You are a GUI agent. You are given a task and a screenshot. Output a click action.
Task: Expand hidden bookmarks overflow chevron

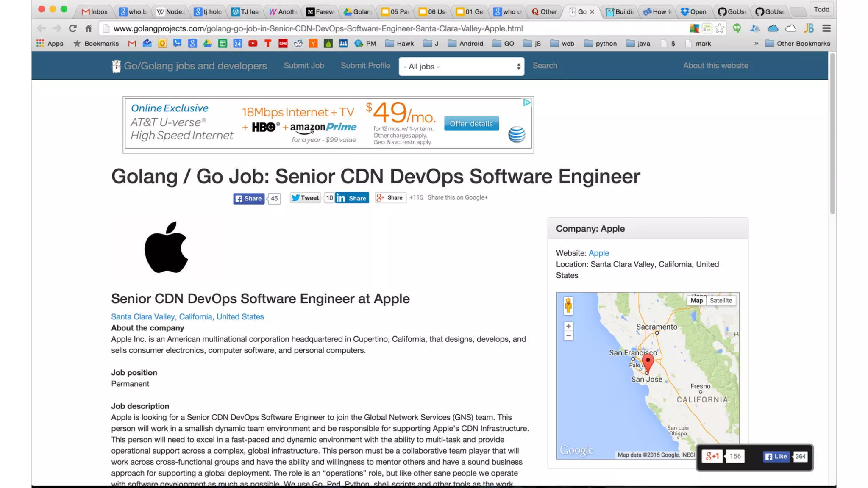coord(756,44)
